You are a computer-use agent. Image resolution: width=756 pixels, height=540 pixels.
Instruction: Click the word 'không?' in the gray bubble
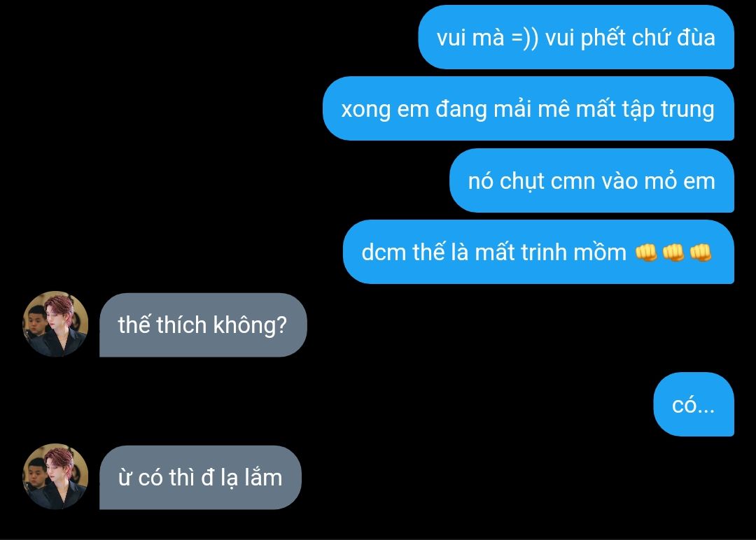coord(250,325)
